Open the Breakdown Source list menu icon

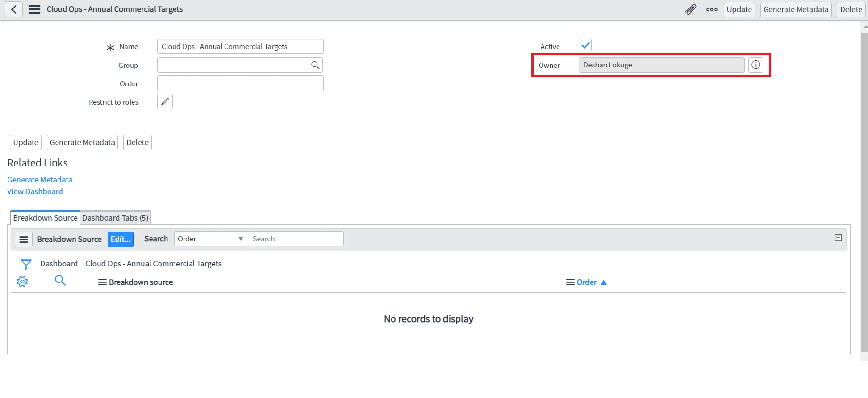tap(24, 240)
